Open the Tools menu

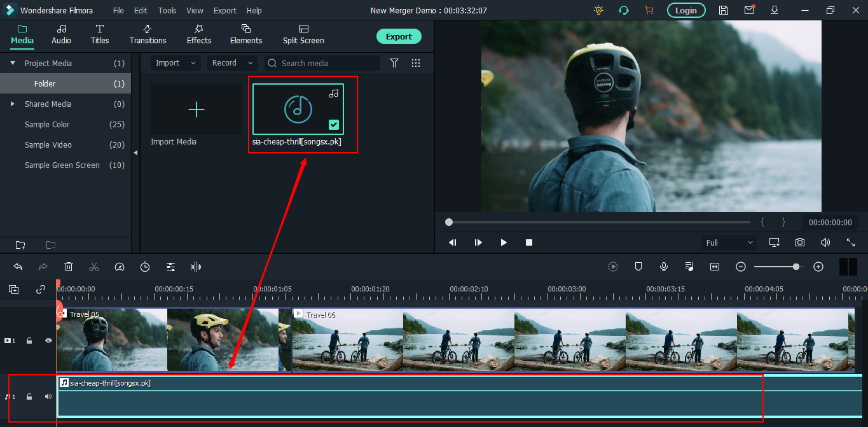coord(167,10)
